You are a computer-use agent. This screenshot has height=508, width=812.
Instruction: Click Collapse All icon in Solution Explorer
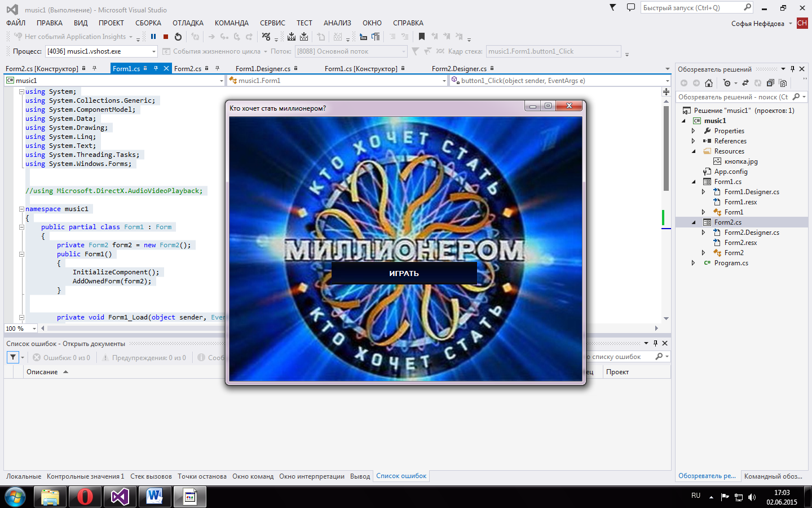pyautogui.click(x=770, y=83)
